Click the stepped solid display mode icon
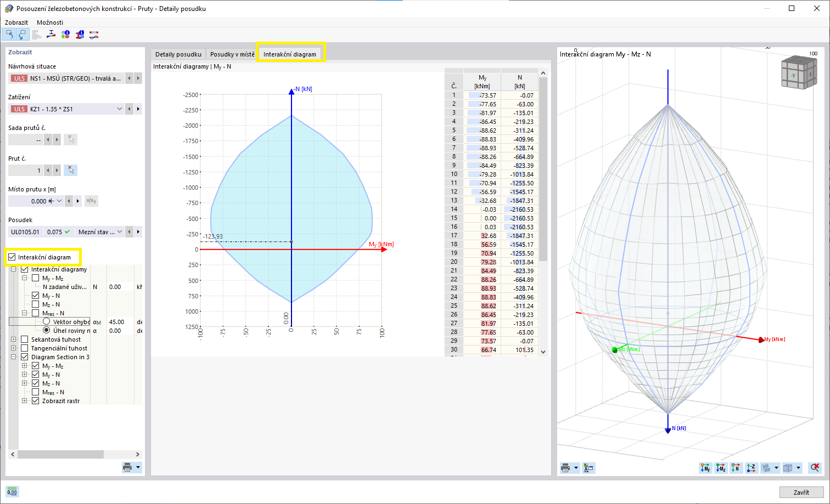The height and width of the screenshot is (504, 830). tap(766, 468)
